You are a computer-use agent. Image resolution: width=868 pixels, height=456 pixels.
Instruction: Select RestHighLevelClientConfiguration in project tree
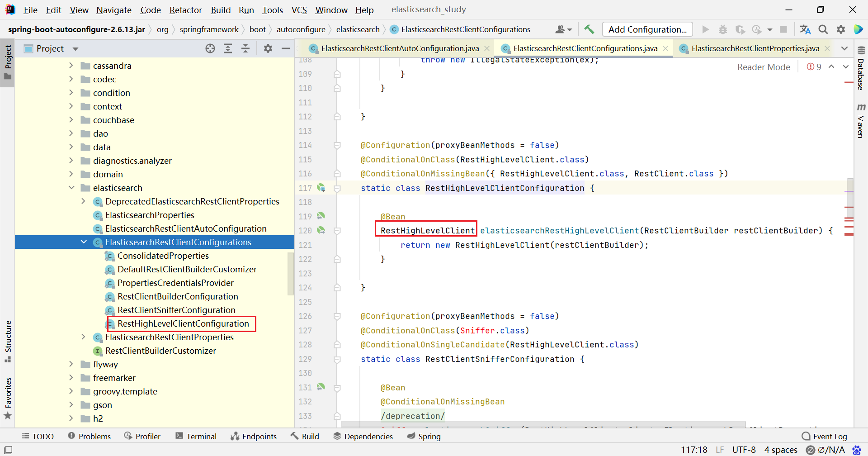183,323
